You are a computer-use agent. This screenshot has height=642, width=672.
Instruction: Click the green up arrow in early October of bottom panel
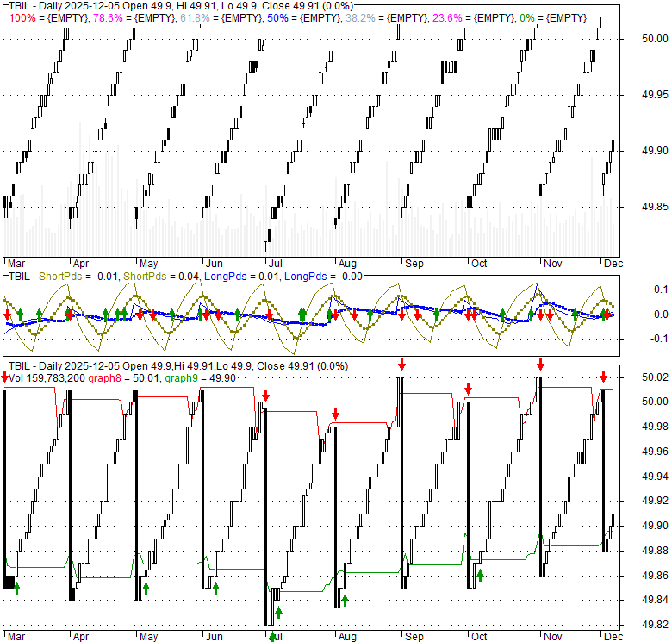[x=480, y=575]
